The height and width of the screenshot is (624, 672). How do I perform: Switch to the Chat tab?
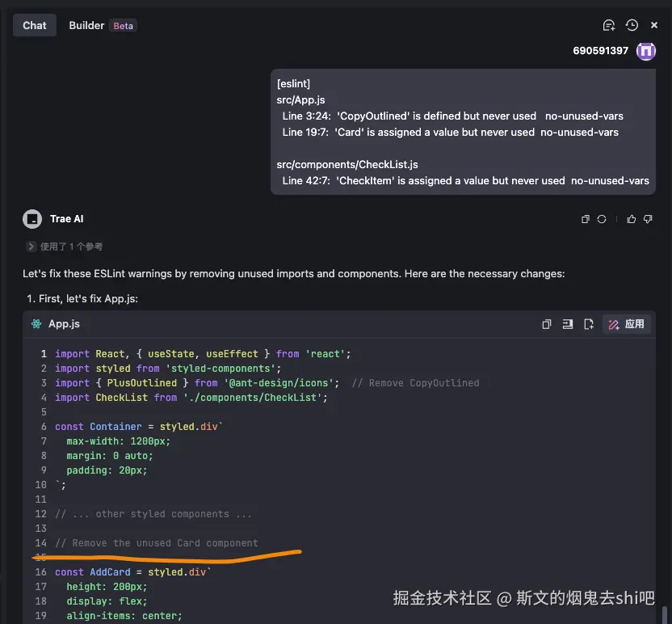coord(35,25)
